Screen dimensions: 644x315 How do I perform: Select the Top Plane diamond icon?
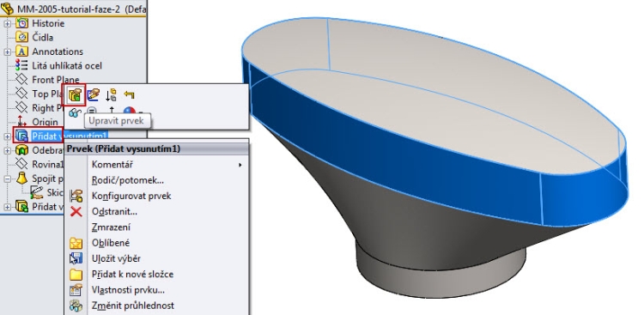(21, 94)
